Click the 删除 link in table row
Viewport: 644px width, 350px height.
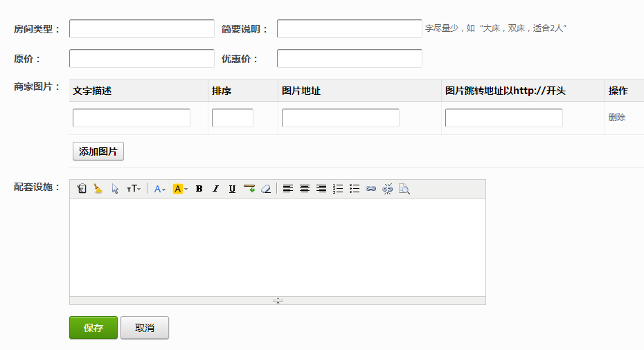coord(616,118)
